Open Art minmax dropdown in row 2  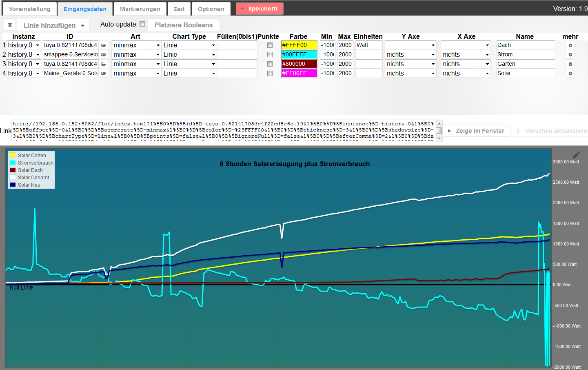click(x=137, y=55)
